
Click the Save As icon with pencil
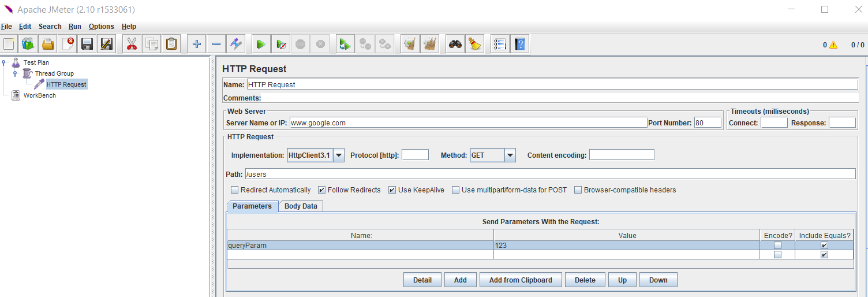pyautogui.click(x=106, y=44)
